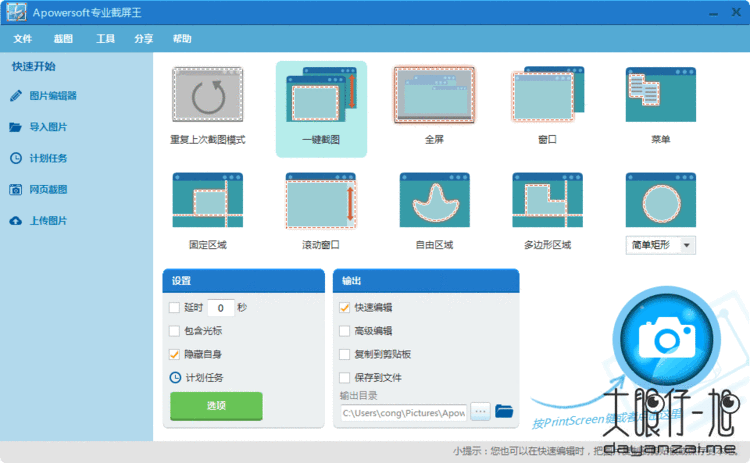Open the 分享 menu
The width and height of the screenshot is (750, 463).
[143, 39]
